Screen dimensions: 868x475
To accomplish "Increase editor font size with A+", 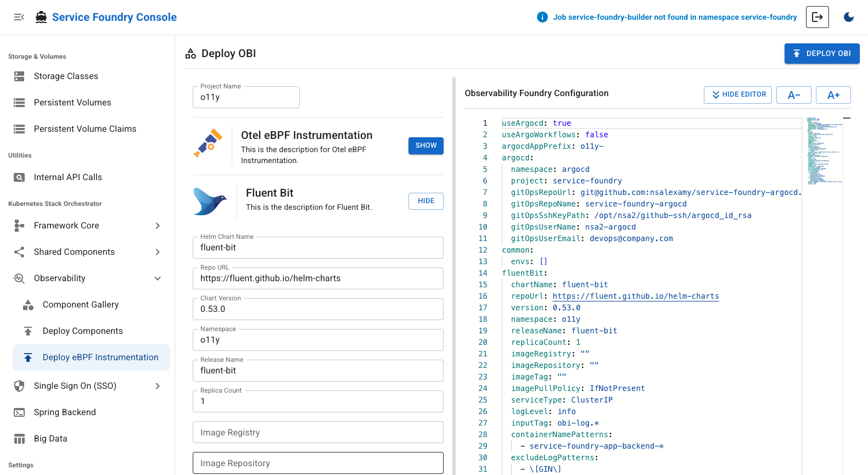I will coord(833,95).
